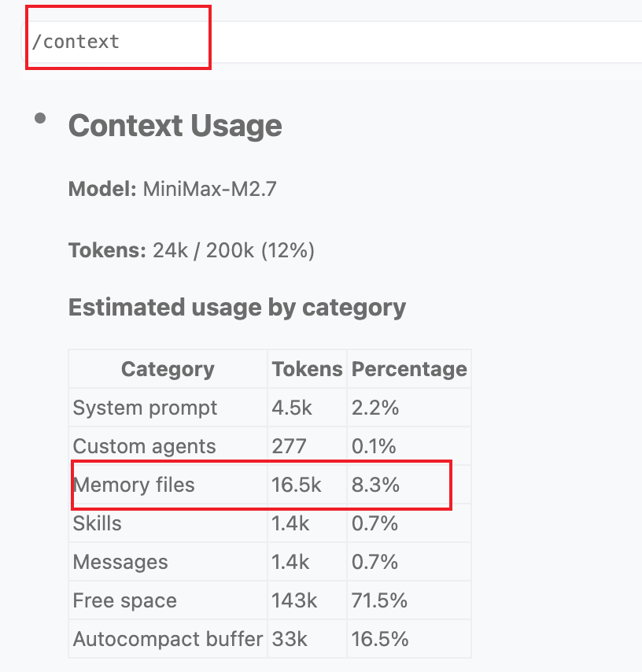Click the Category column header
The image size is (642, 672).
168,369
